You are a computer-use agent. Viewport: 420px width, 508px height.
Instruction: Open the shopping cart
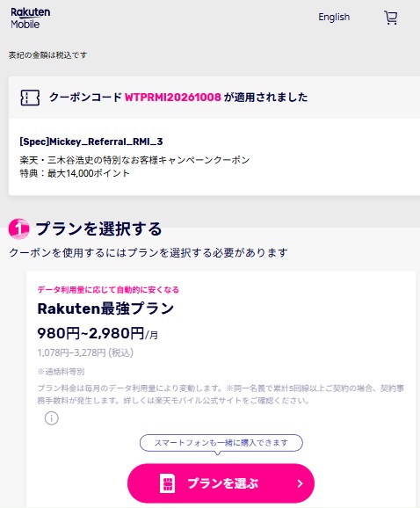click(390, 18)
